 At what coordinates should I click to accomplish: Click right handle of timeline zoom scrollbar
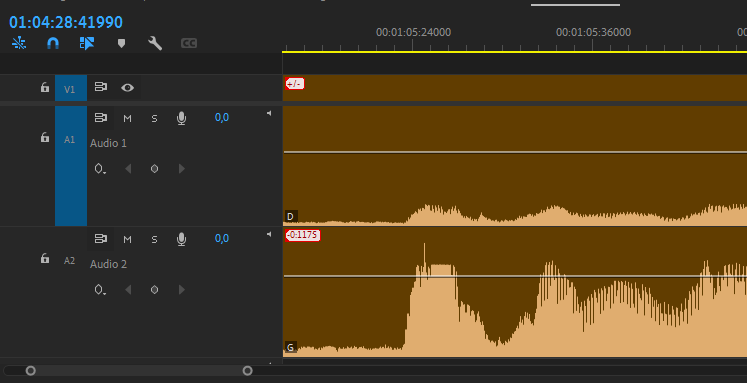tap(247, 371)
